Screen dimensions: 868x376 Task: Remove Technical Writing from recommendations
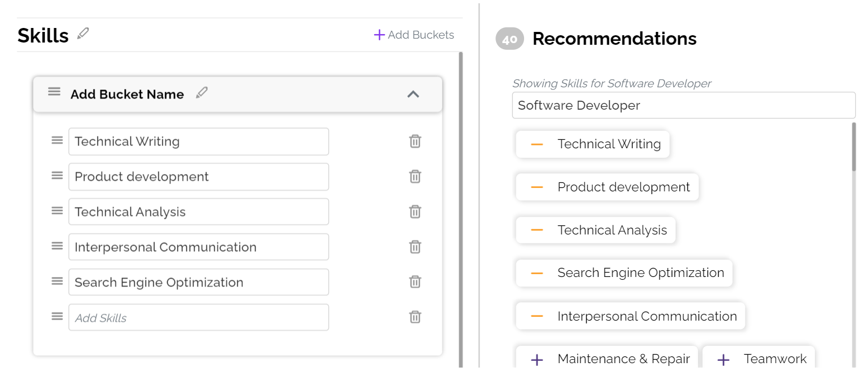(x=537, y=144)
